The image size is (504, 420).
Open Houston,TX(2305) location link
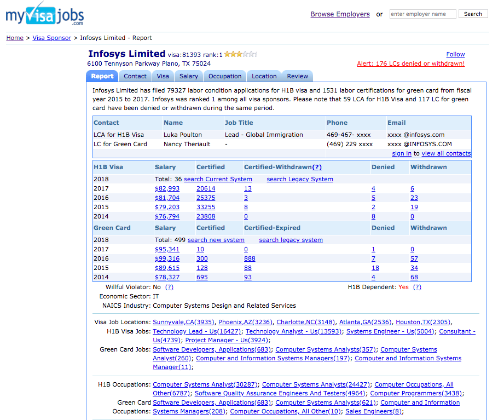tap(423, 322)
